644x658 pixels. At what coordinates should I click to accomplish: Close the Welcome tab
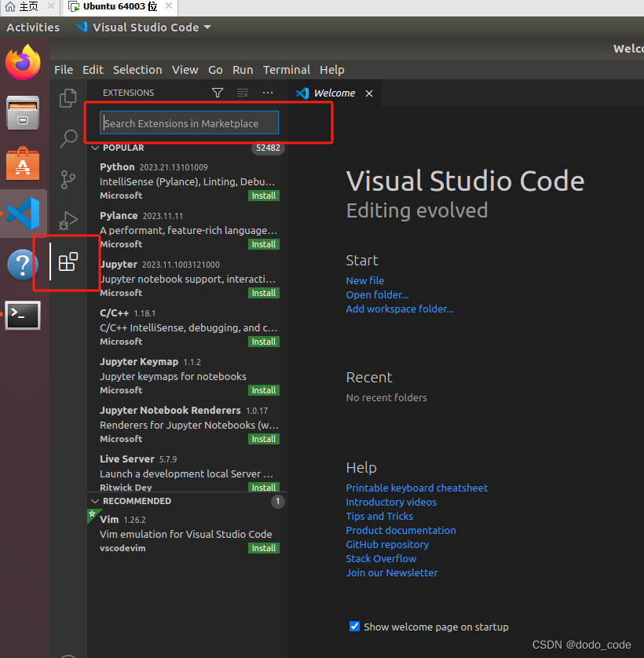(369, 93)
